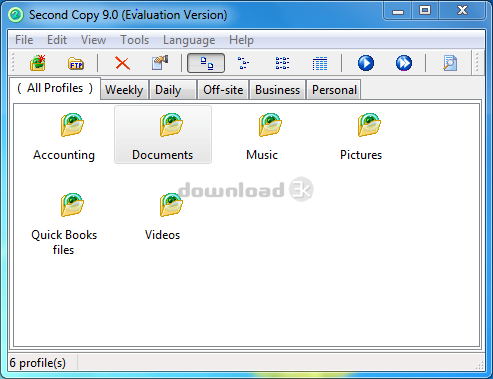Click the Run all profiles double-arrow icon

(x=404, y=63)
